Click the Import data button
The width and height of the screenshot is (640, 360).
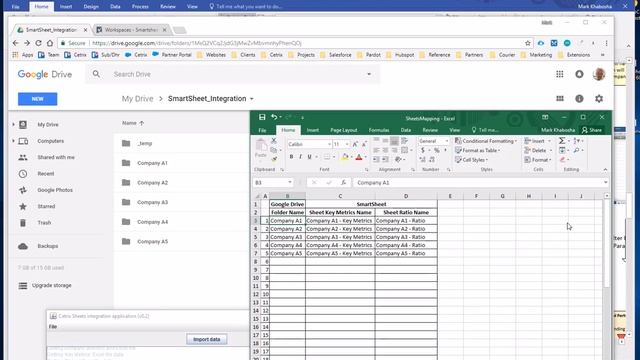207,339
